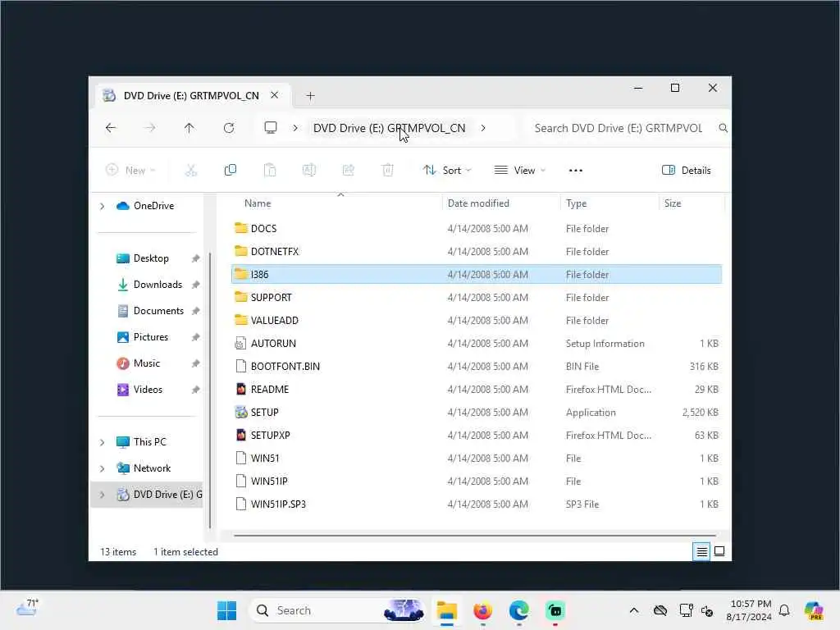Image resolution: width=840 pixels, height=630 pixels.
Task: Click DVD Drive (E:) breadcrumb in address bar
Action: click(390, 128)
